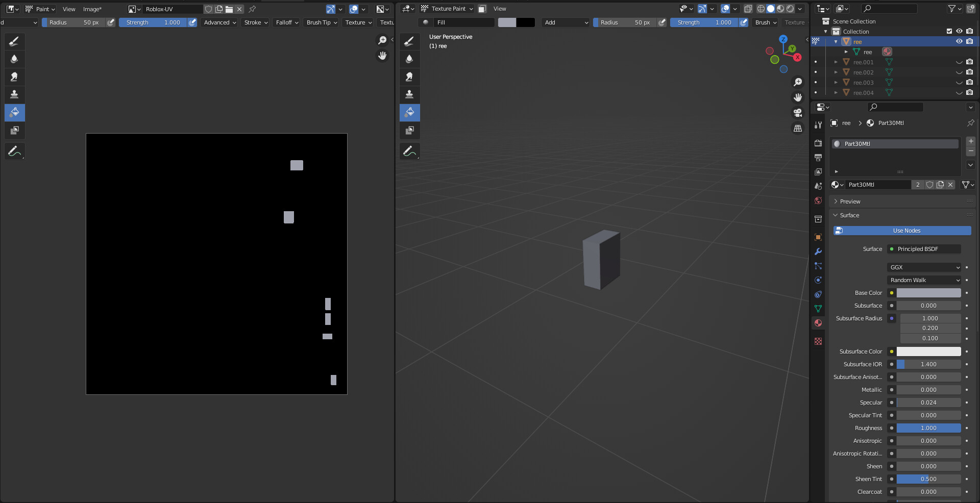The width and height of the screenshot is (980, 503).
Task: Click the outliner search field
Action: [891, 8]
